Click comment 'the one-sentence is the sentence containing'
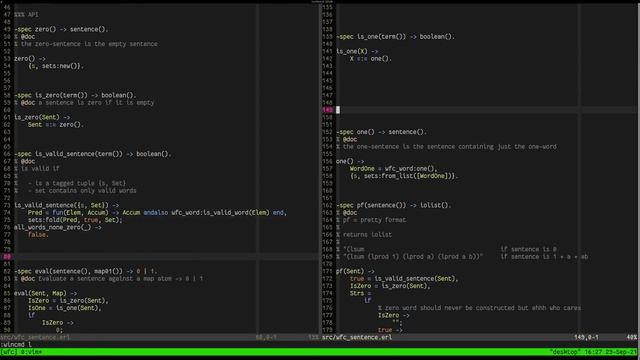640x360 pixels. [417, 147]
